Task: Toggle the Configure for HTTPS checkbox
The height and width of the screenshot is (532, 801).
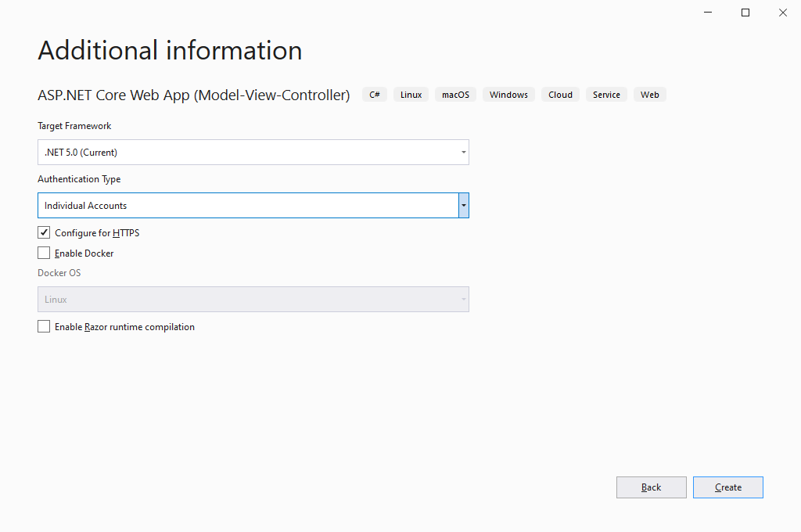Action: (44, 232)
